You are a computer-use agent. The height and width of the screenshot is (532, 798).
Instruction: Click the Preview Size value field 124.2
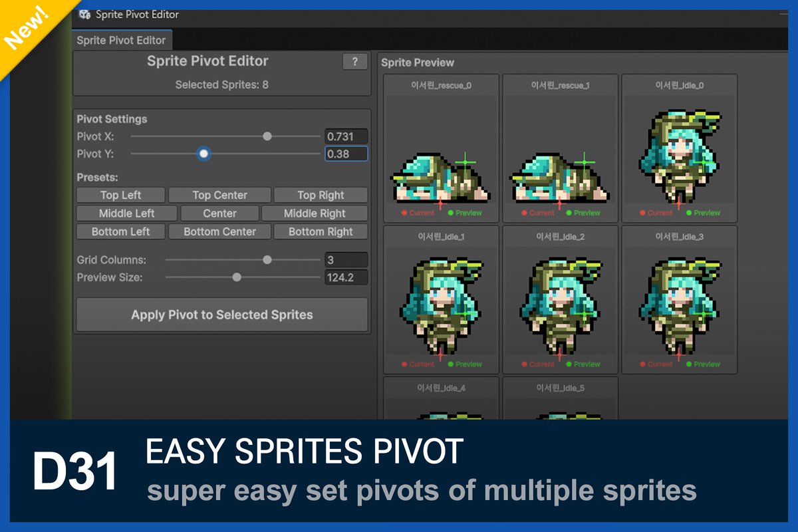[x=346, y=277]
